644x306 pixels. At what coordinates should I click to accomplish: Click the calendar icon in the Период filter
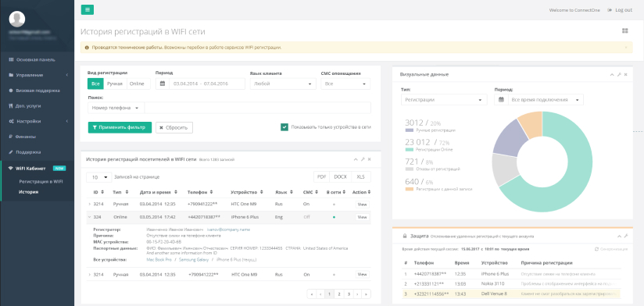[x=163, y=84]
